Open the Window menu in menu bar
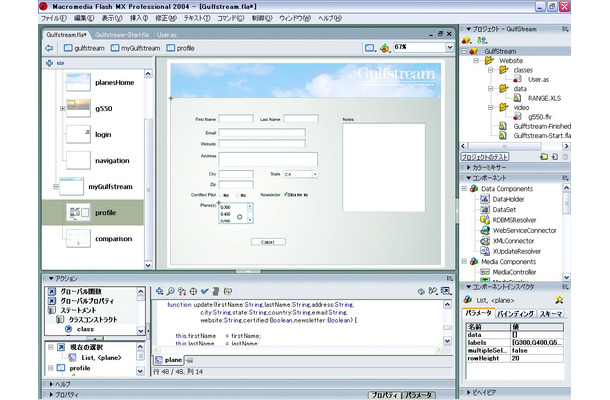The image size is (610, 400). pos(295,18)
